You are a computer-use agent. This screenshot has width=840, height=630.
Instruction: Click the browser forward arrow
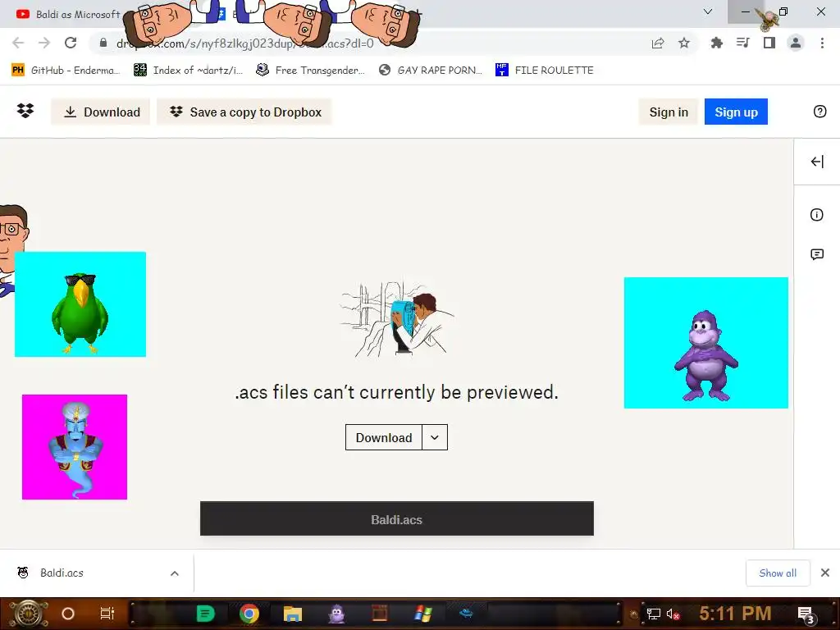(44, 43)
